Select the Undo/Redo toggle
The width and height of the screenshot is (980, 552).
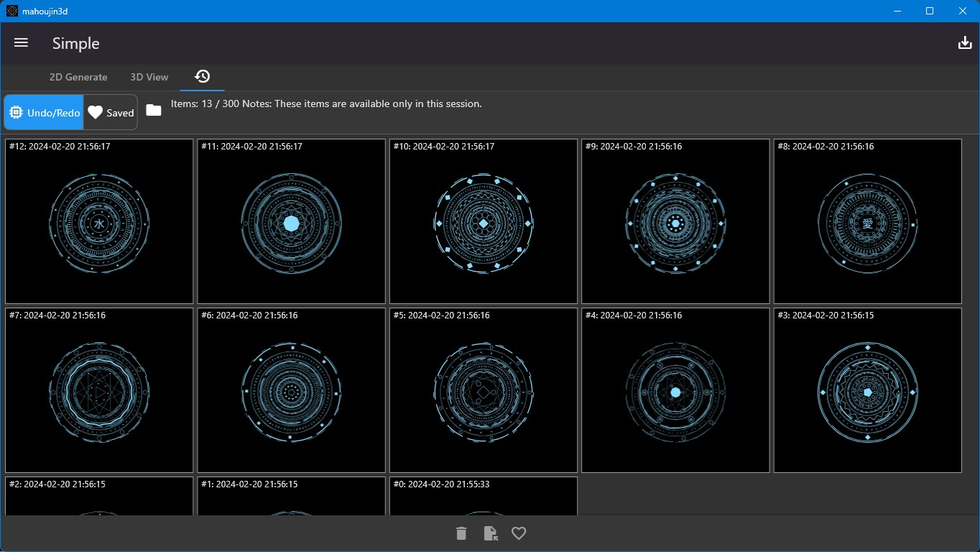tap(45, 112)
